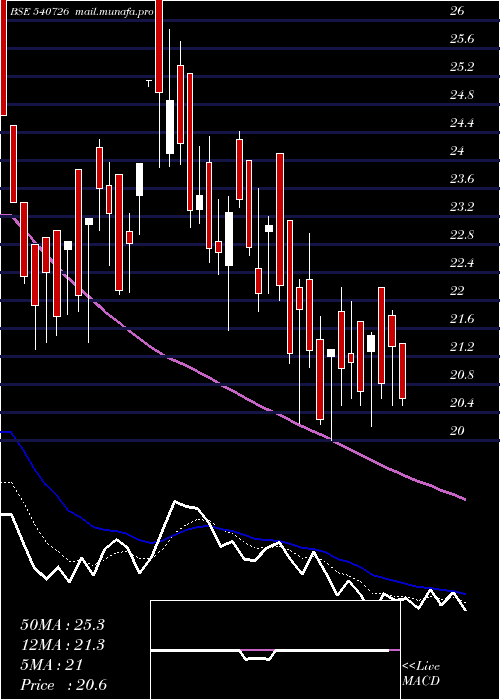500x700 pixels.
Task: Click the BSE 540726 ticker label
Action: (x=39, y=12)
